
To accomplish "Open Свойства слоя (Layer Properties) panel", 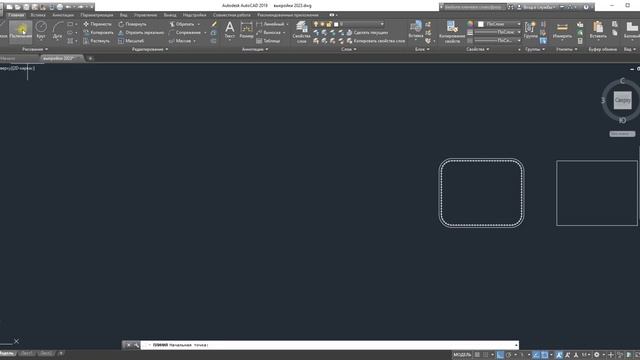I will pos(302,32).
